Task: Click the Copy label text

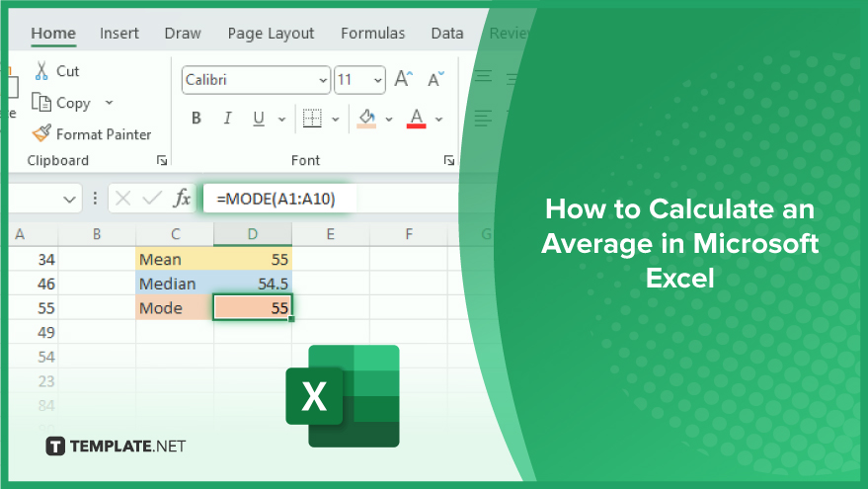Action: pyautogui.click(x=73, y=103)
